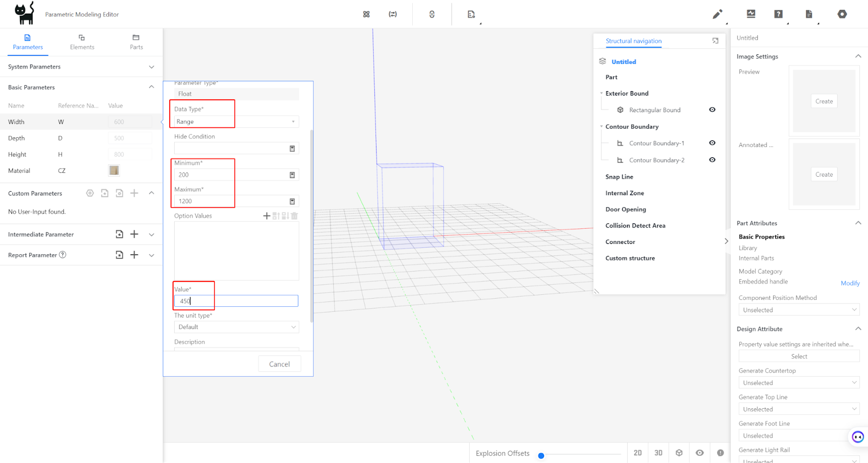This screenshot has height=463, width=868.
Task: Click the calculator icon beside Minimum field
Action: click(292, 175)
